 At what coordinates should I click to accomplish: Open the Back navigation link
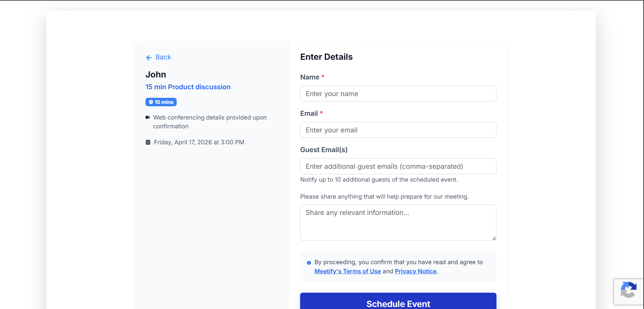pos(163,57)
